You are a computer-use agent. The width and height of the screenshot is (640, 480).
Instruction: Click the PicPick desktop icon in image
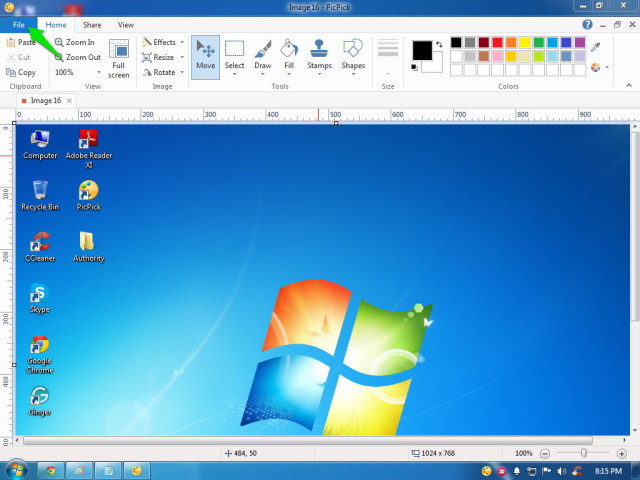(x=89, y=196)
